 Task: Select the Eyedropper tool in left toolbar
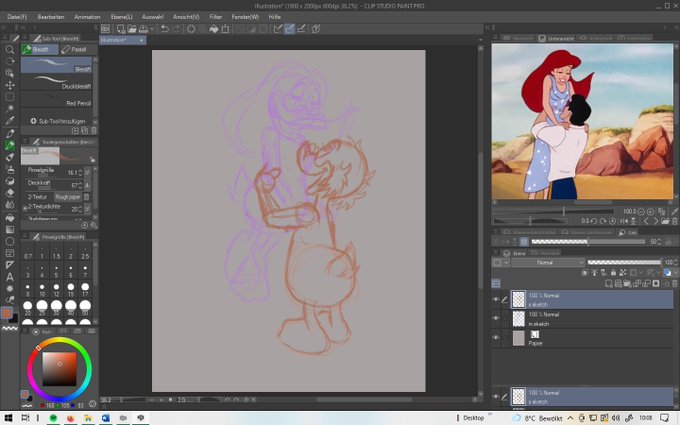(10, 121)
